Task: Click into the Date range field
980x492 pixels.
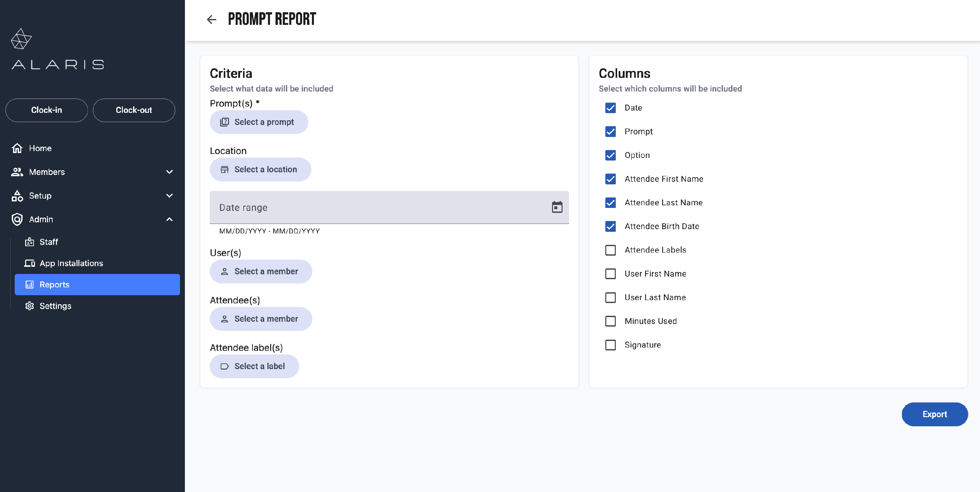Action: pos(381,207)
